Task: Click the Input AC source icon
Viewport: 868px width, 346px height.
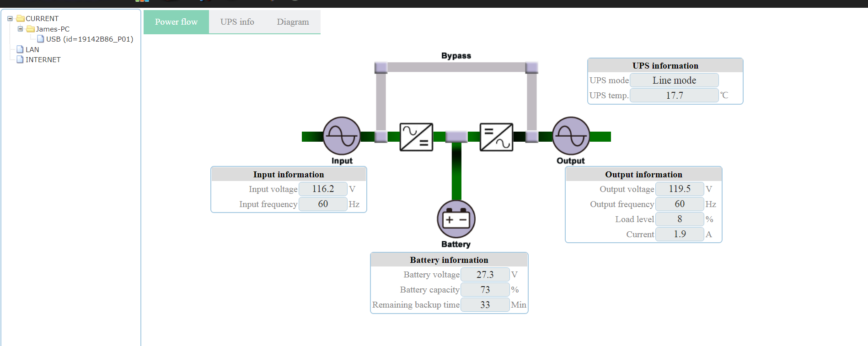Action: [x=342, y=136]
